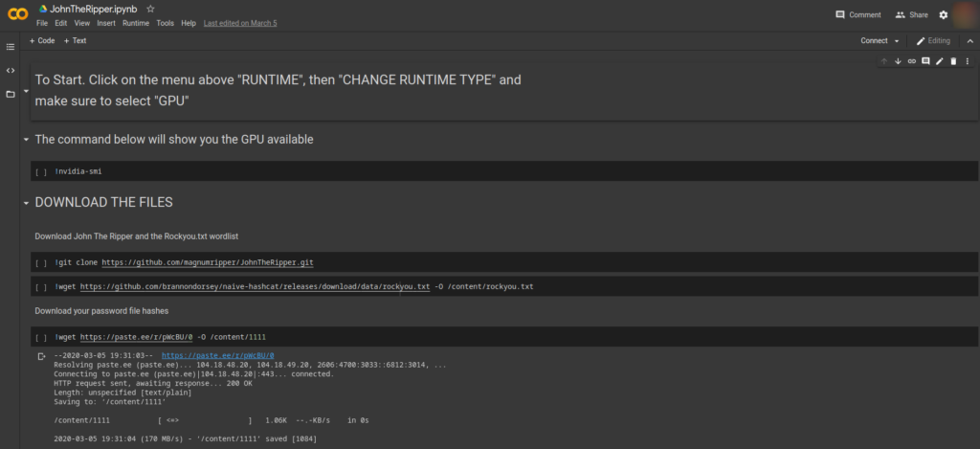Collapse the 'To Start' section

point(26,91)
